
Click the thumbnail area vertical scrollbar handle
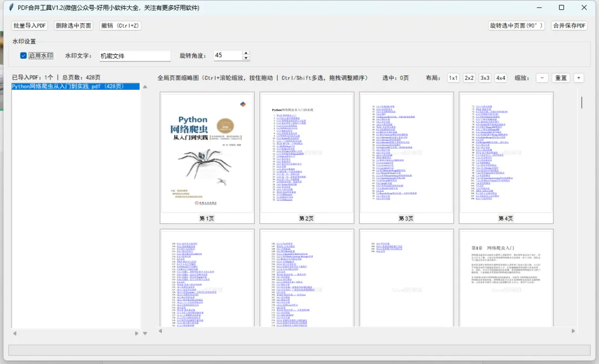coord(581,102)
